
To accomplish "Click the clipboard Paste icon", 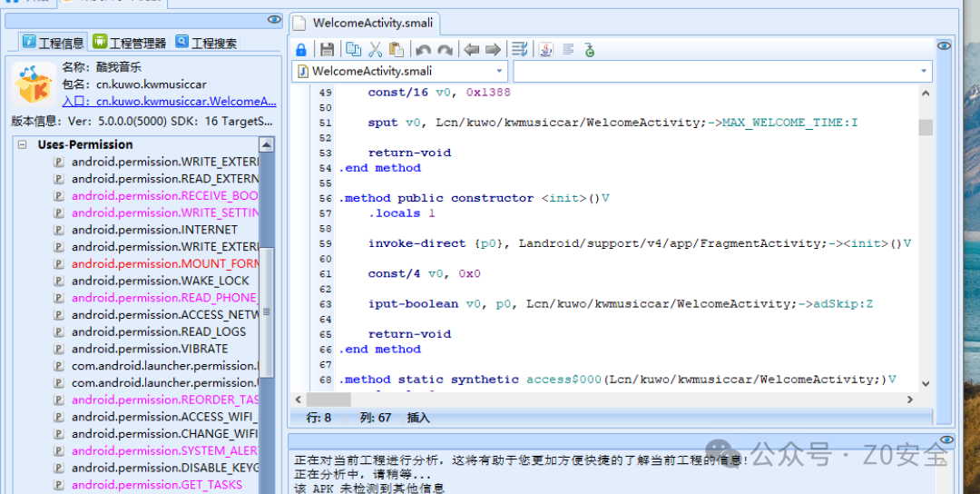I will (397, 49).
